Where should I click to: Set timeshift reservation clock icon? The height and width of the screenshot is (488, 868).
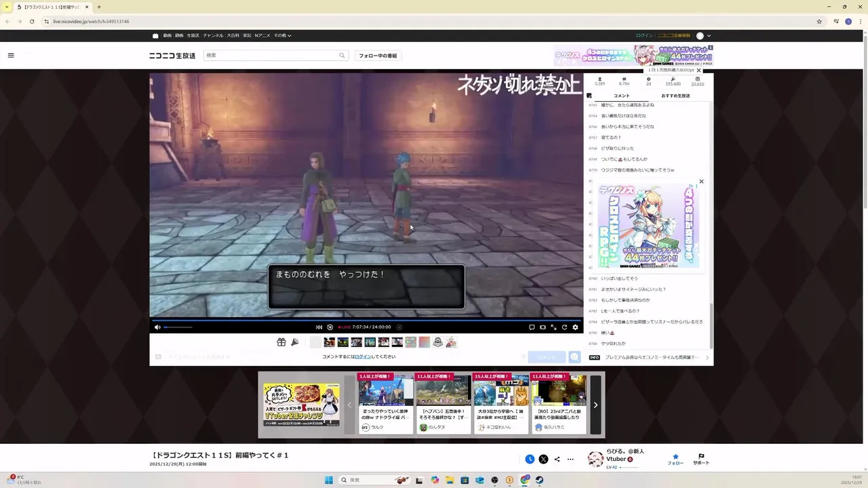tap(530, 459)
